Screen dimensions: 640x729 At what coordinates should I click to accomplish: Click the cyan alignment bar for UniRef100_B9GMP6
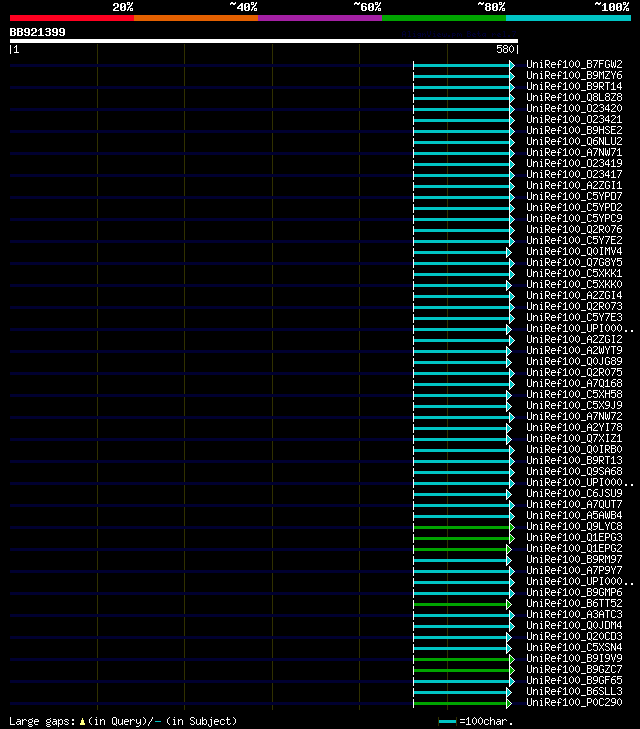click(462, 593)
